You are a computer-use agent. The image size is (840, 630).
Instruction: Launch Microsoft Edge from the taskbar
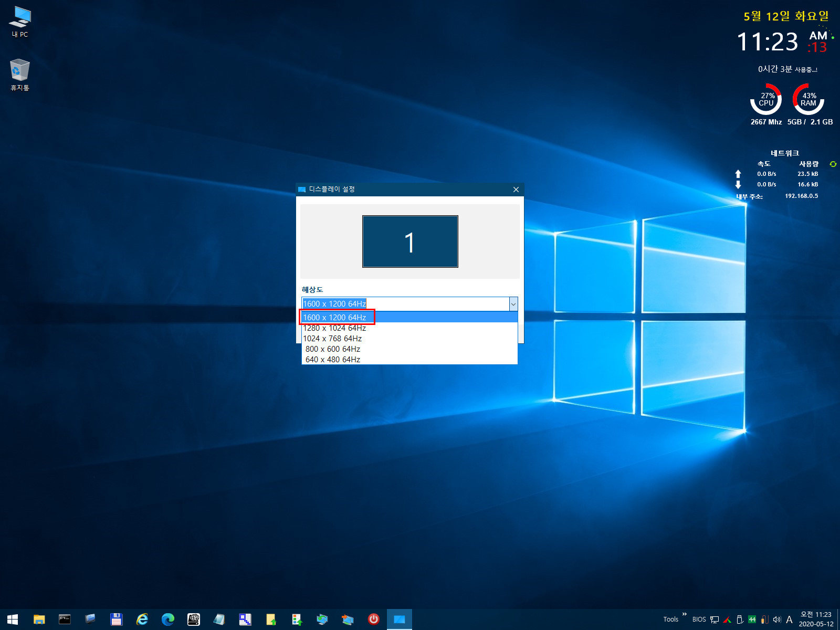pos(167,619)
